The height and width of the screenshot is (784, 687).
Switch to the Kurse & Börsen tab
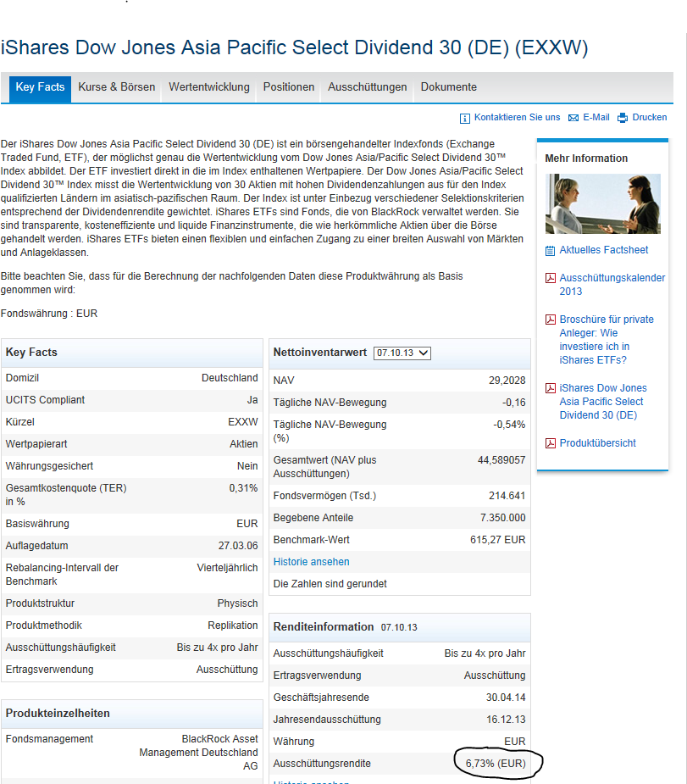(116, 87)
